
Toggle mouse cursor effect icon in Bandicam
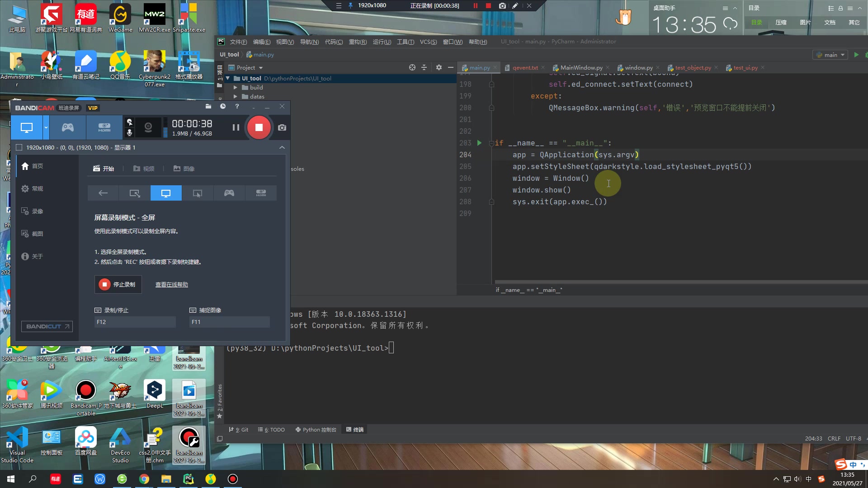tap(130, 122)
